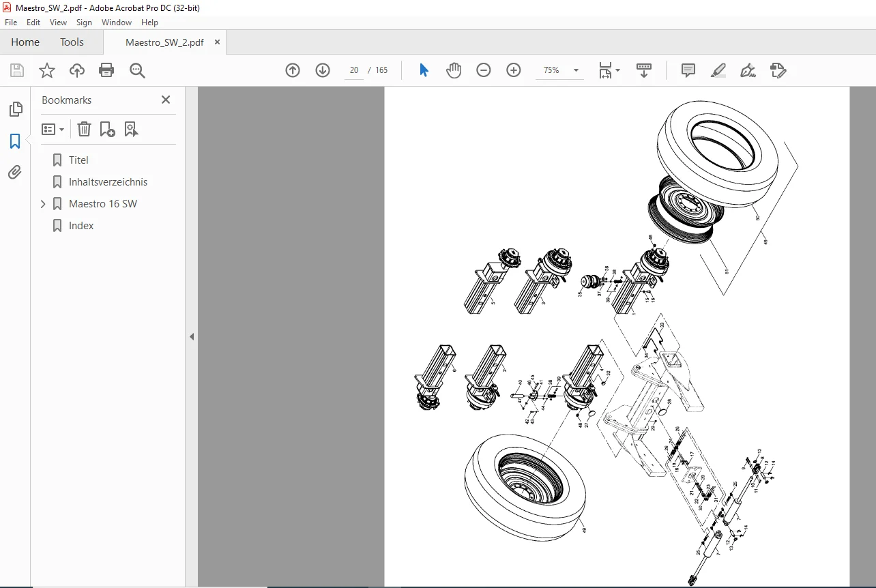This screenshot has width=876, height=588.
Task: Activate the Hand pan tool
Action: click(x=454, y=70)
